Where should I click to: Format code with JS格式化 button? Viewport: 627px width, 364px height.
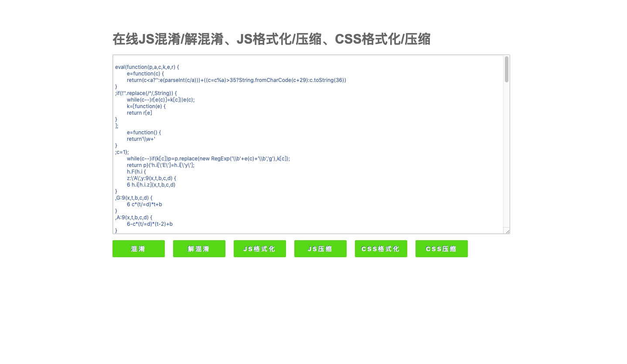click(x=260, y=248)
